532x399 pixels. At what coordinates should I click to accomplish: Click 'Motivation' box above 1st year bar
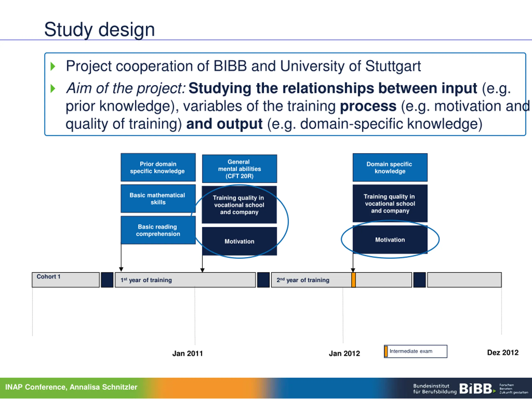[240, 241]
